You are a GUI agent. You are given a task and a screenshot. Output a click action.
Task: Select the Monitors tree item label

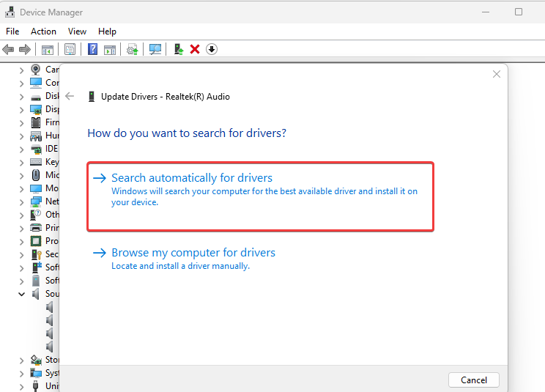52,188
